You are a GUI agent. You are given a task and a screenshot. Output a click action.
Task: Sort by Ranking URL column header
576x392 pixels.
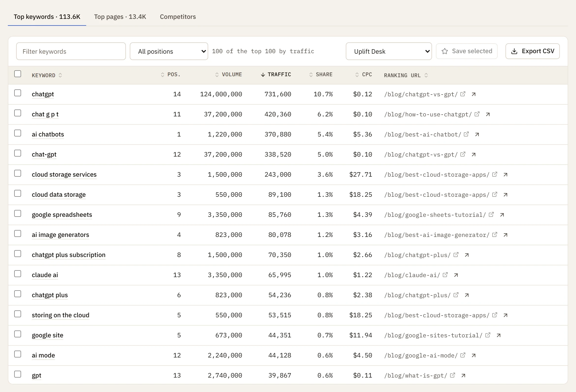click(x=406, y=75)
